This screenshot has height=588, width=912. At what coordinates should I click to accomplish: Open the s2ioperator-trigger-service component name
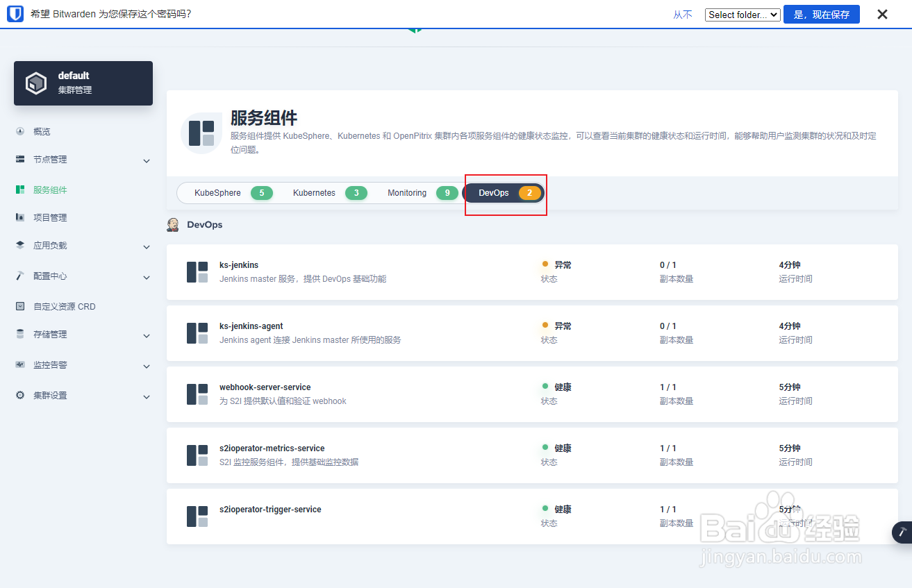click(270, 510)
